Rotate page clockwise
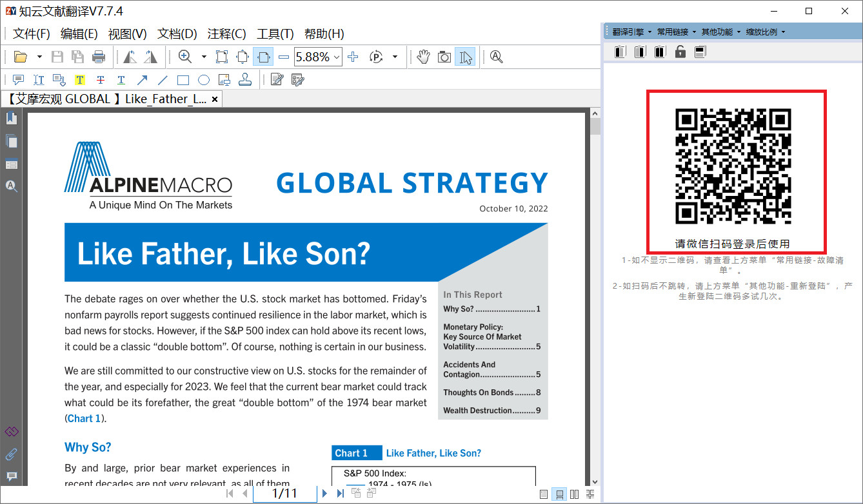 (150, 57)
